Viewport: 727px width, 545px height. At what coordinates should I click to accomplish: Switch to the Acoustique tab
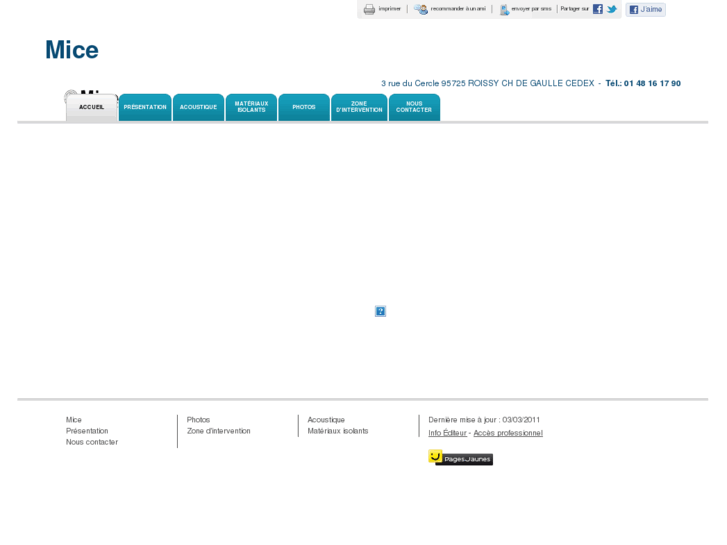point(198,108)
